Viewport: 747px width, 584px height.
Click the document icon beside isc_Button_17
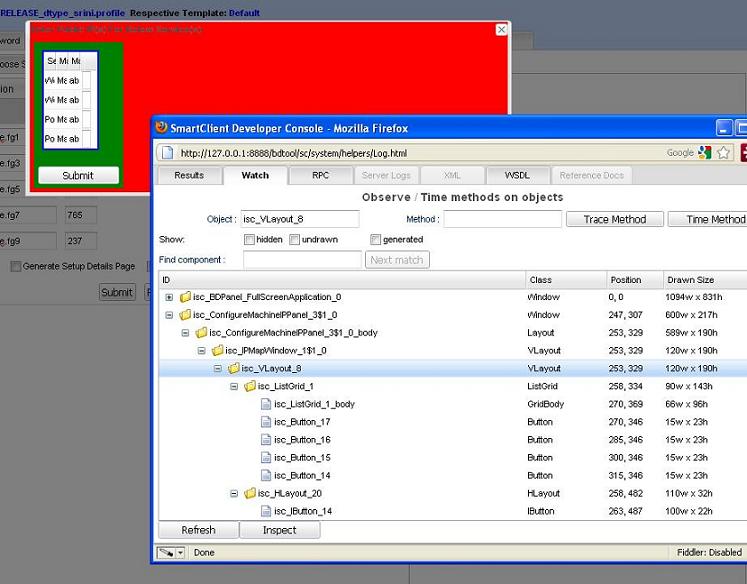tap(266, 422)
